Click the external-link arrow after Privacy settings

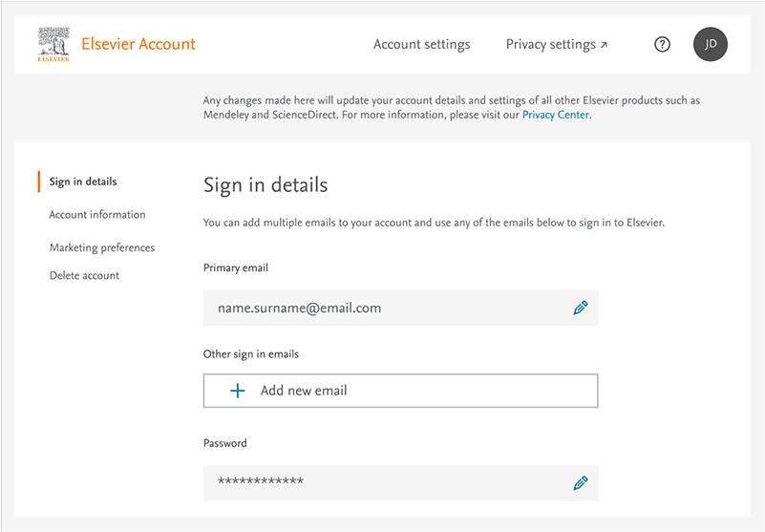pyautogui.click(x=604, y=45)
